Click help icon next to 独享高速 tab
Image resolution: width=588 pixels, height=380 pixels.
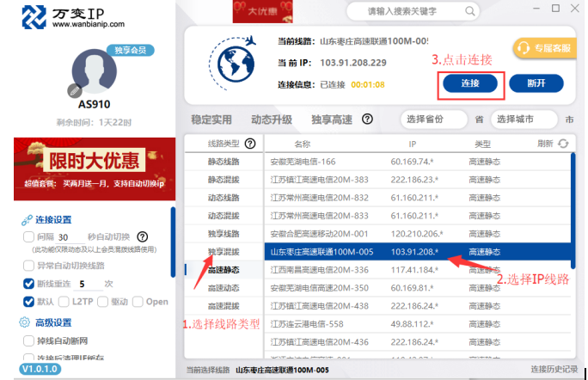point(367,120)
